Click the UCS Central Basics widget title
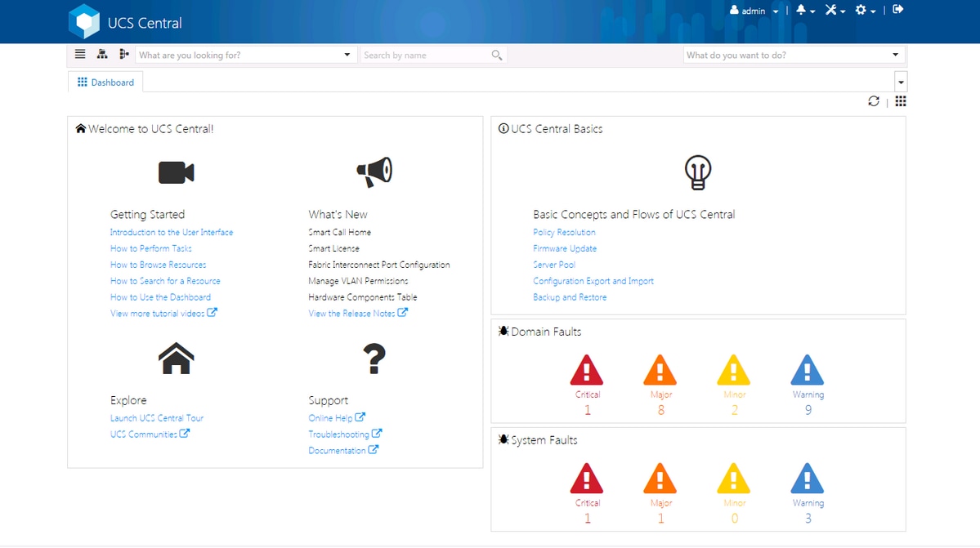 557,128
